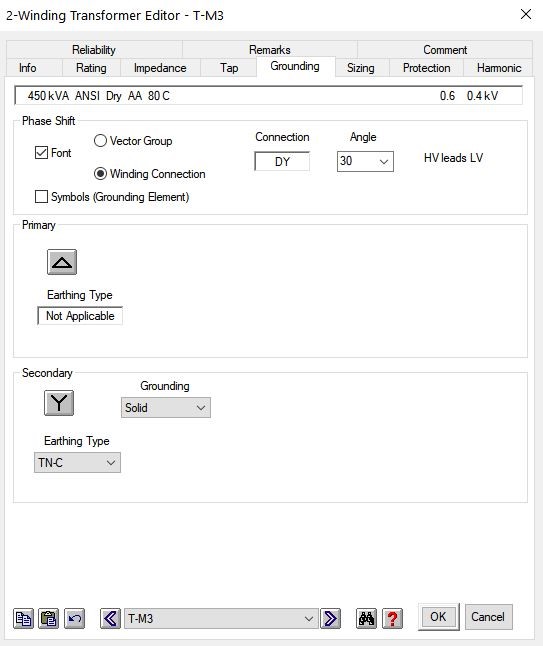The image size is (543, 646).
Task: Close the Transformer Editor window
Action: (526, 14)
